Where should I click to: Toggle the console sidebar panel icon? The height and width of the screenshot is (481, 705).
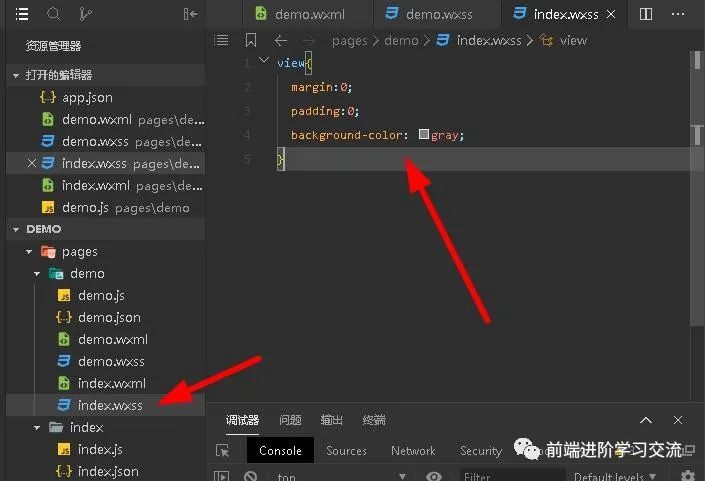tap(222, 477)
